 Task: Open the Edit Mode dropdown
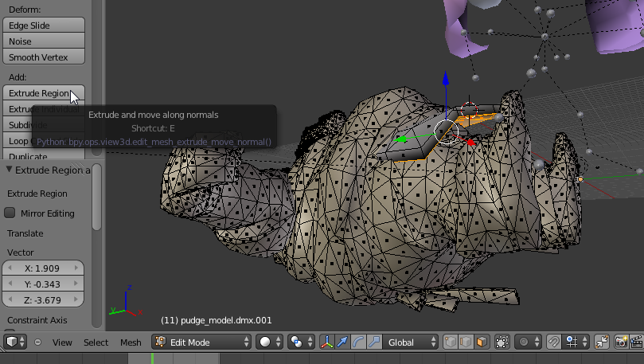pyautogui.click(x=201, y=342)
